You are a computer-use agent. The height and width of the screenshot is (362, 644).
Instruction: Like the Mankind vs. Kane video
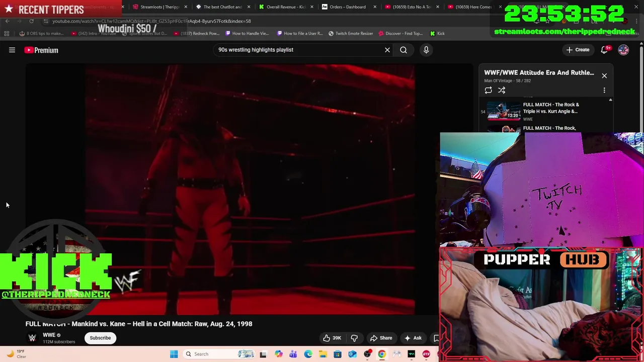pyautogui.click(x=332, y=338)
